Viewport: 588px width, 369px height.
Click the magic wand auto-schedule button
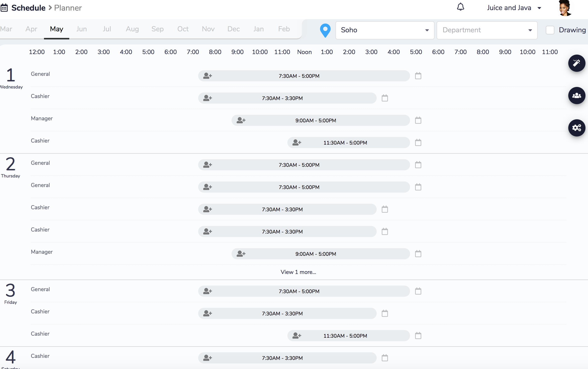point(576,63)
